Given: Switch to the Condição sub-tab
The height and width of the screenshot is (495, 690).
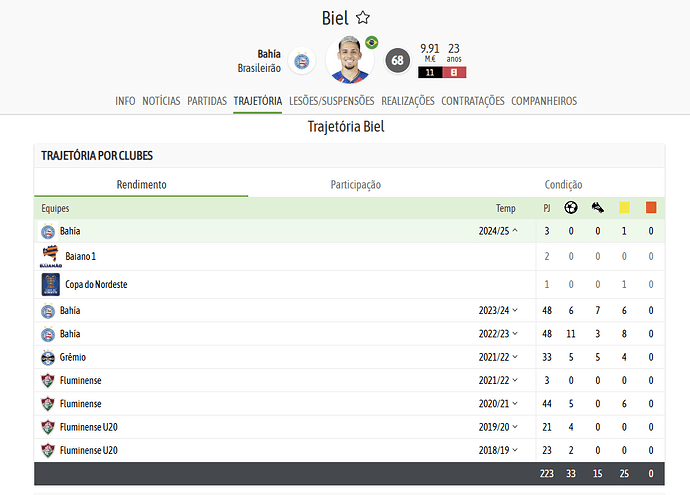Looking at the screenshot, I should tap(563, 184).
